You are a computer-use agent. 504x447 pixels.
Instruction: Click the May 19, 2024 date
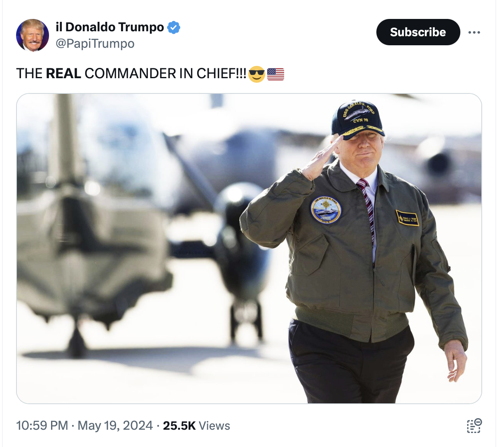click(115, 426)
